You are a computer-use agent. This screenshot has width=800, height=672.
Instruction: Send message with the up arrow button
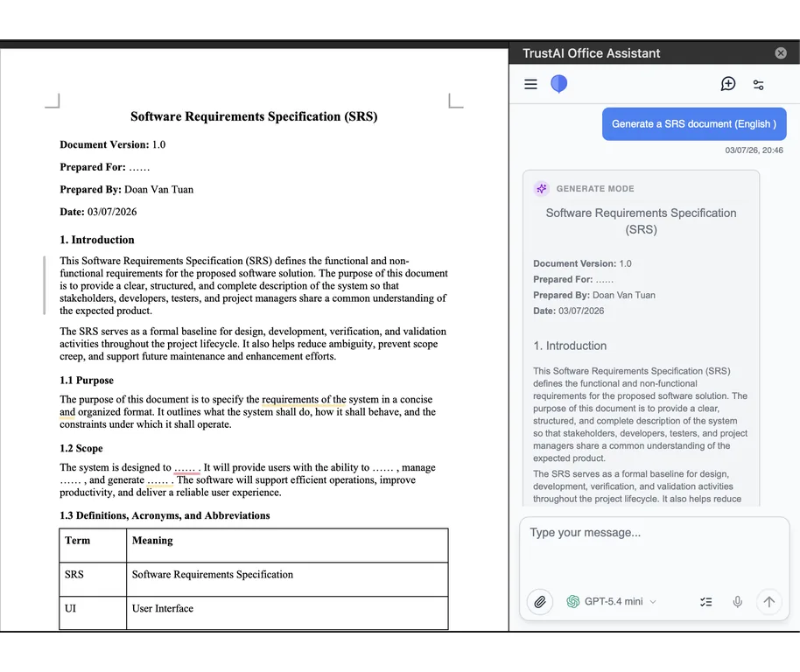coord(768,602)
